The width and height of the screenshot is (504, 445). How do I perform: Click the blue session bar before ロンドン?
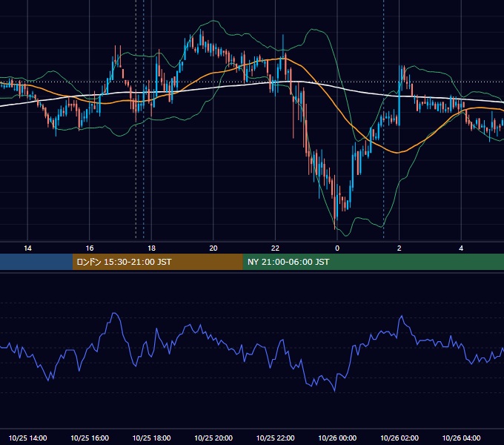(x=36, y=262)
